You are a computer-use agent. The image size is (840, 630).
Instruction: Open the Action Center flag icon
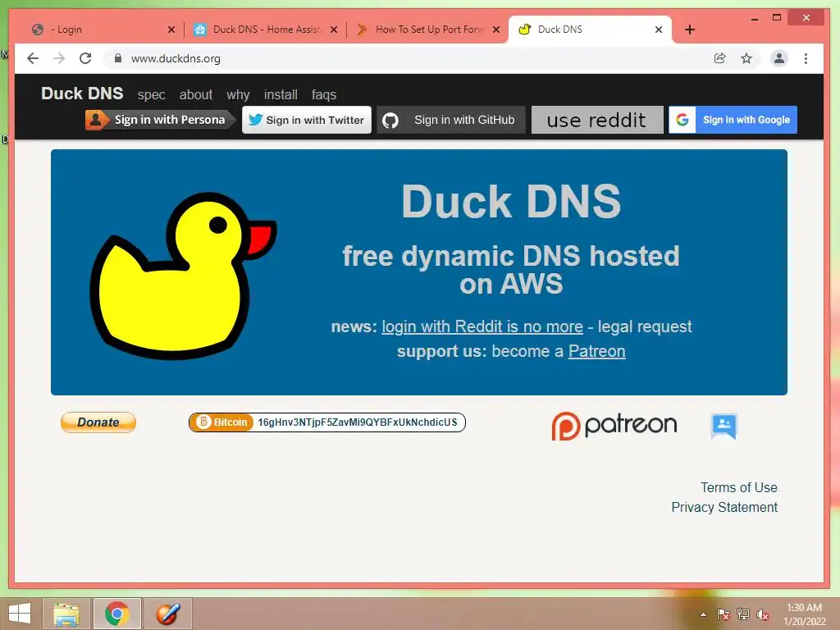coord(724,614)
